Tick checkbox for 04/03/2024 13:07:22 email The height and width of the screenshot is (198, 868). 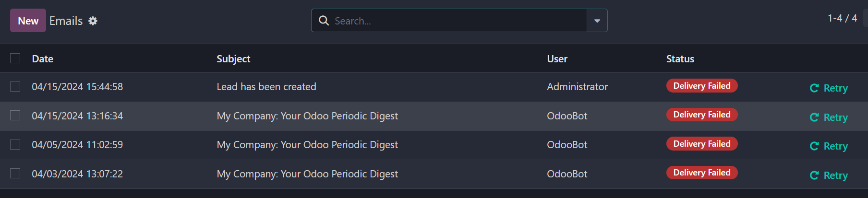point(15,173)
